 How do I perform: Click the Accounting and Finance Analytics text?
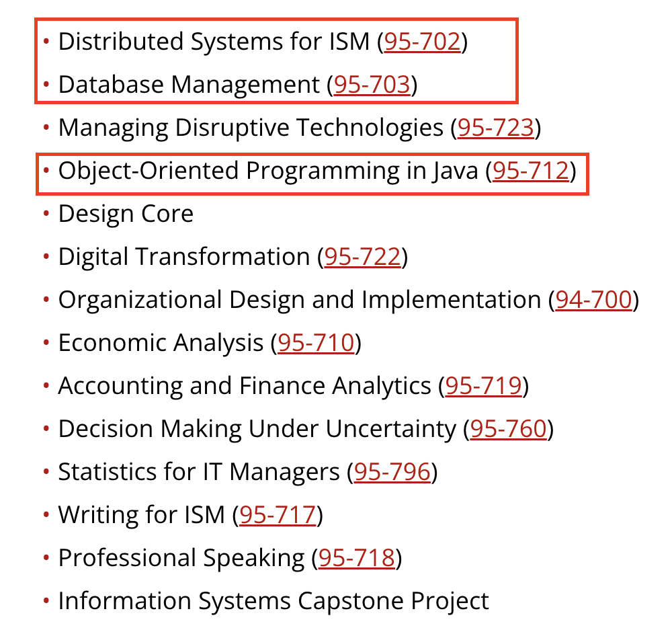pyautogui.click(x=245, y=386)
